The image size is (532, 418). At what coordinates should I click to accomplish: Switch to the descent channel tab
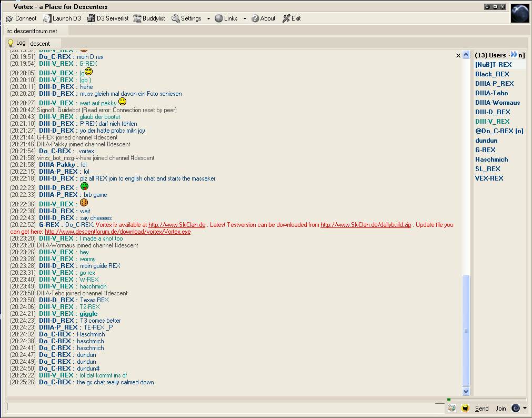[x=40, y=43]
